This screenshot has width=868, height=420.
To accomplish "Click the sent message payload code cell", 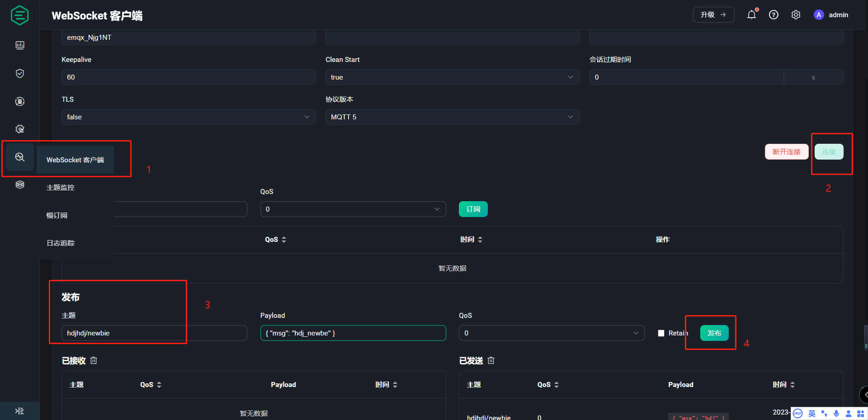I will pos(698,417).
